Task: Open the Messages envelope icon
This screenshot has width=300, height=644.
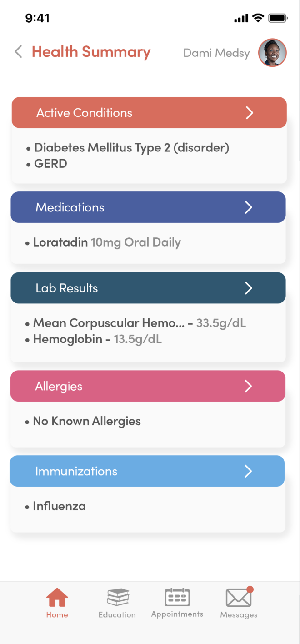Action: coord(239,597)
